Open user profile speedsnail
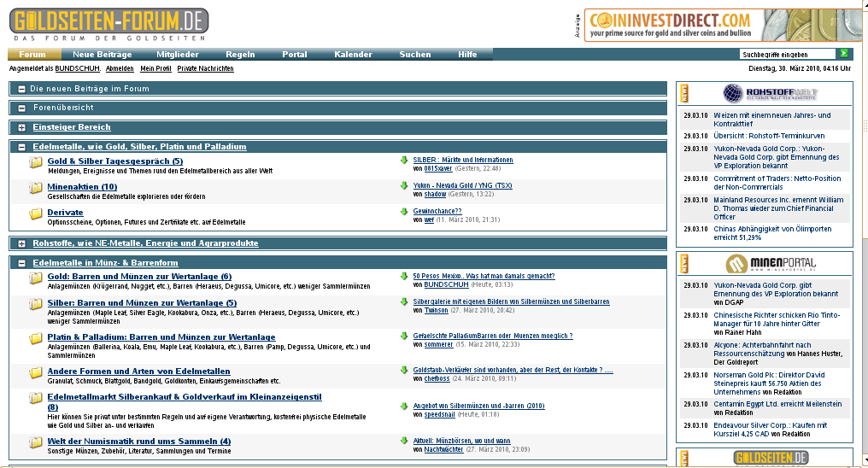The width and height of the screenshot is (868, 468). point(439,414)
